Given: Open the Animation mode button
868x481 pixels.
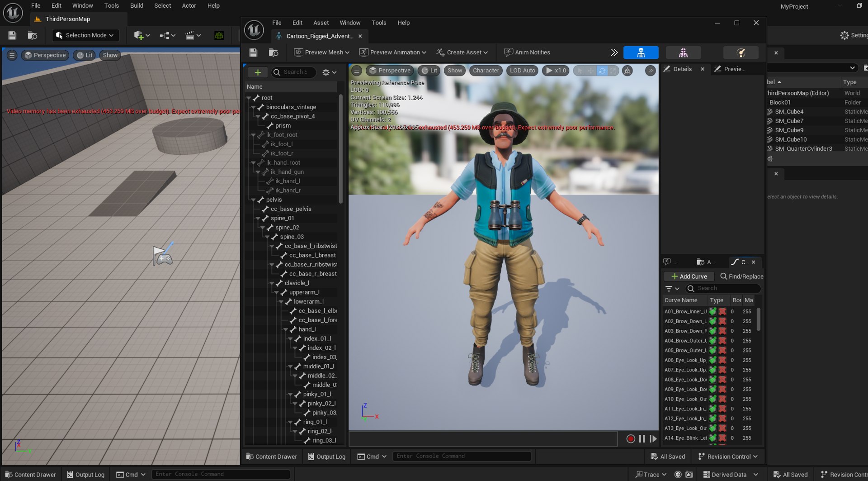Looking at the screenshot, I should coord(741,52).
